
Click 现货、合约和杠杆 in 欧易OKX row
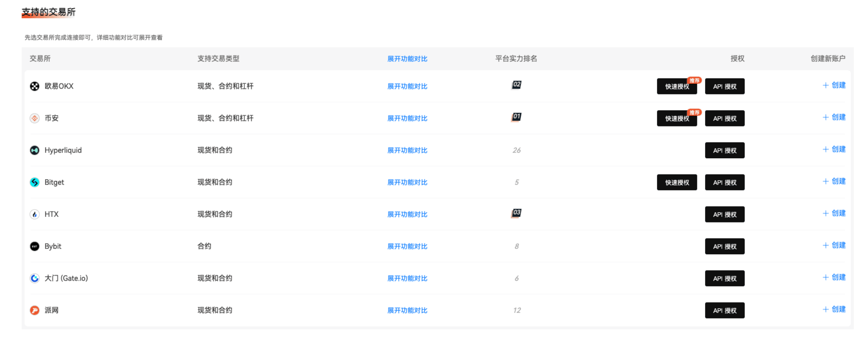226,86
